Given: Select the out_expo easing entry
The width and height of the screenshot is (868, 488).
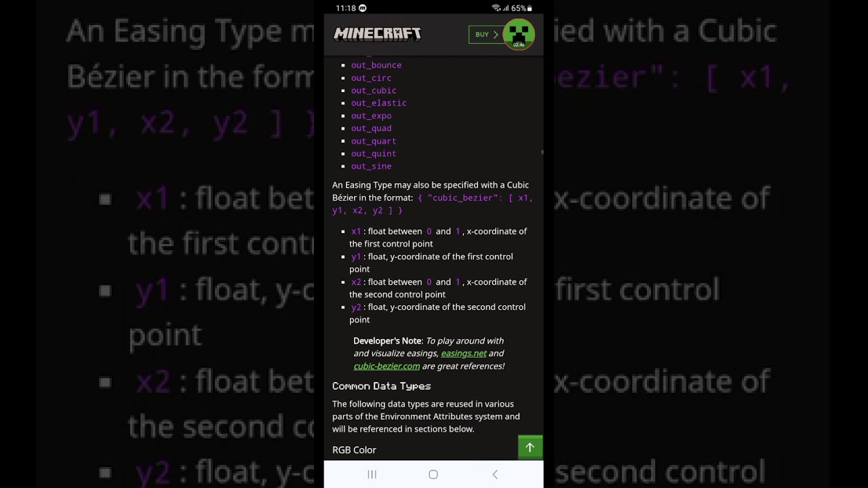Looking at the screenshot, I should 371,116.
